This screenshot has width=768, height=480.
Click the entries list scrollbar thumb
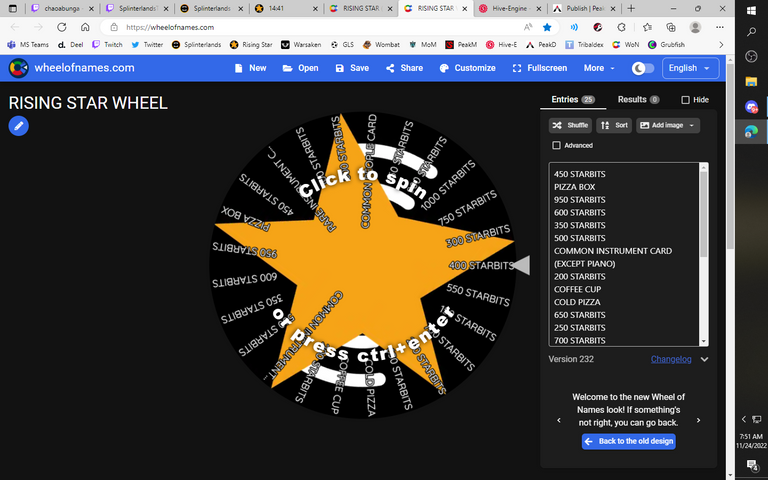pos(703,214)
